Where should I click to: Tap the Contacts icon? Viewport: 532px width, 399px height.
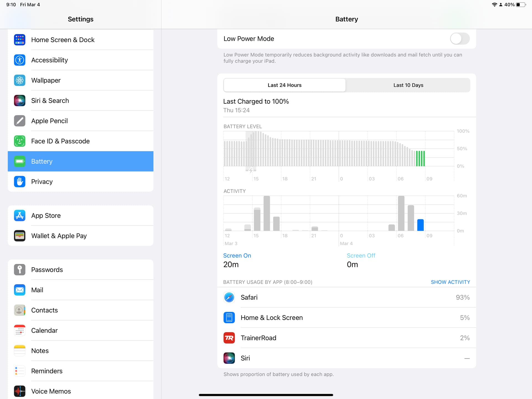coord(20,310)
